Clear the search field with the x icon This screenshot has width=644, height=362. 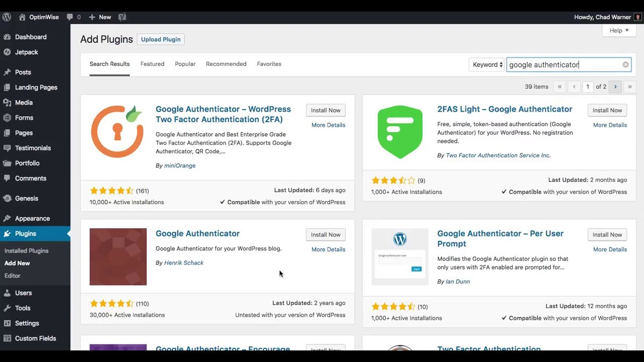click(625, 64)
